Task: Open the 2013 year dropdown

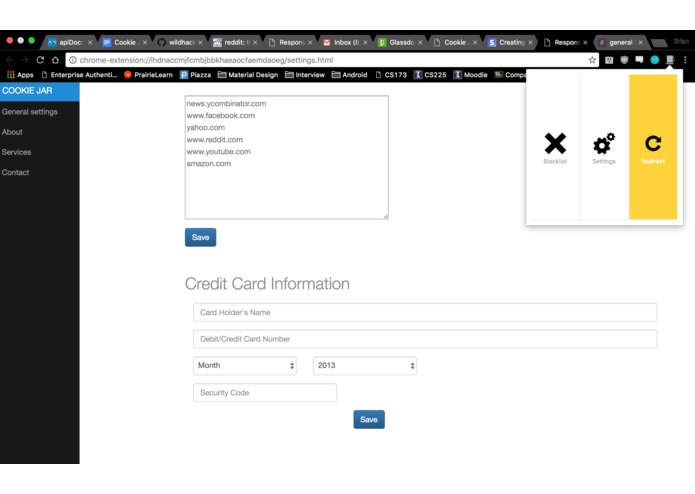Action: pos(365,366)
